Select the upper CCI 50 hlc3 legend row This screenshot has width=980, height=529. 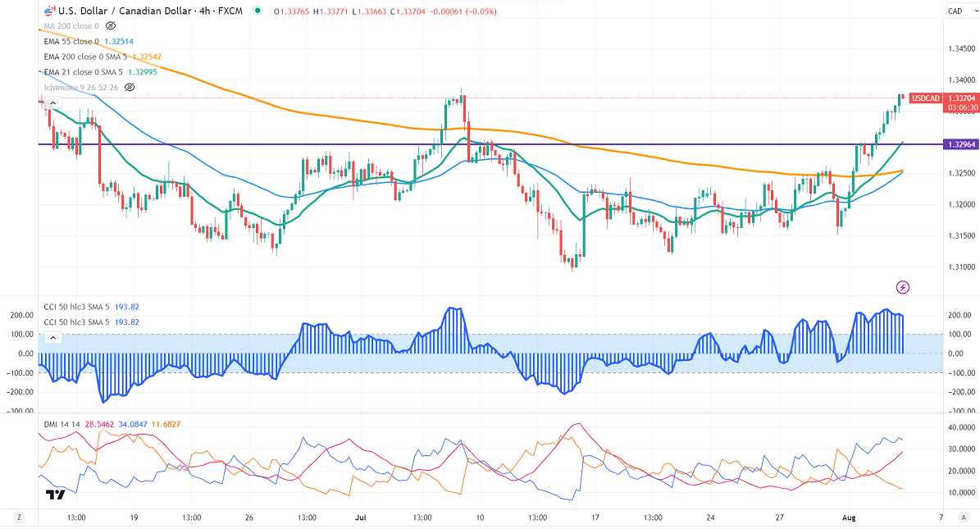(x=91, y=307)
